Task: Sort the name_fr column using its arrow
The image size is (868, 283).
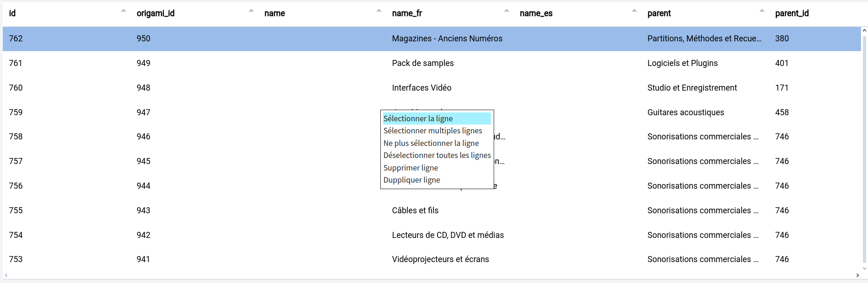Action: pos(507,11)
